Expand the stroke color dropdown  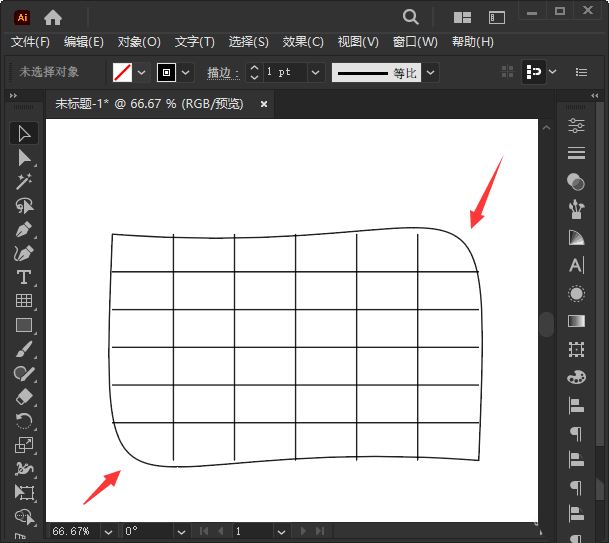pyautogui.click(x=186, y=72)
